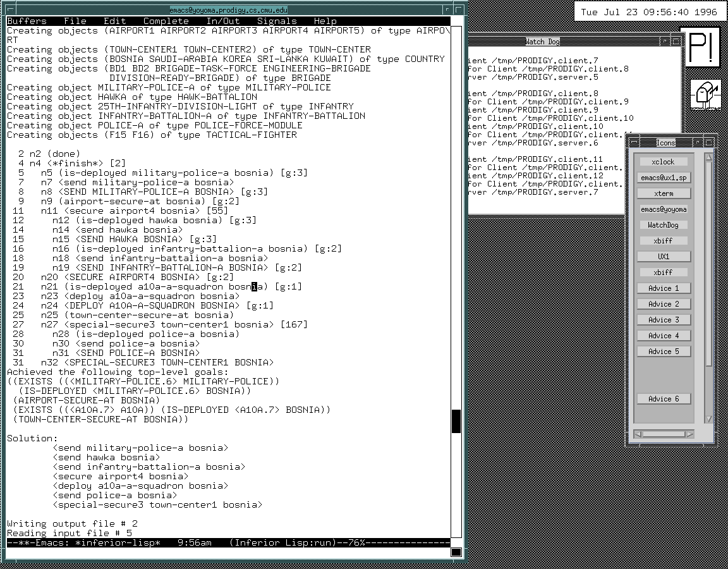Click the UX1 icon entry

point(663,257)
